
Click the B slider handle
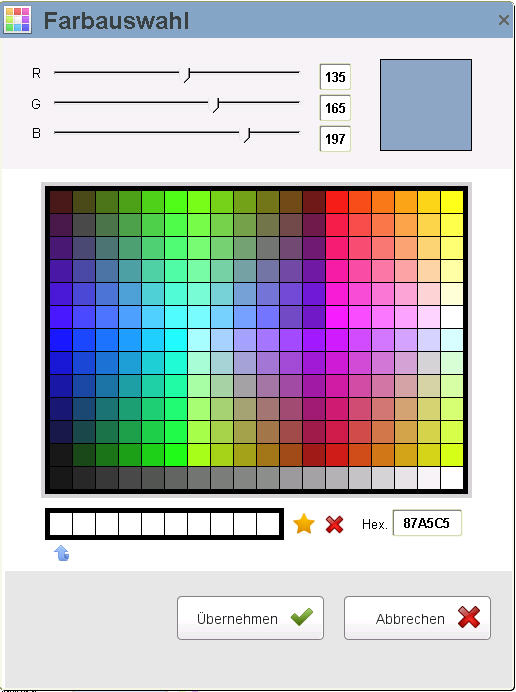pyautogui.click(x=248, y=135)
